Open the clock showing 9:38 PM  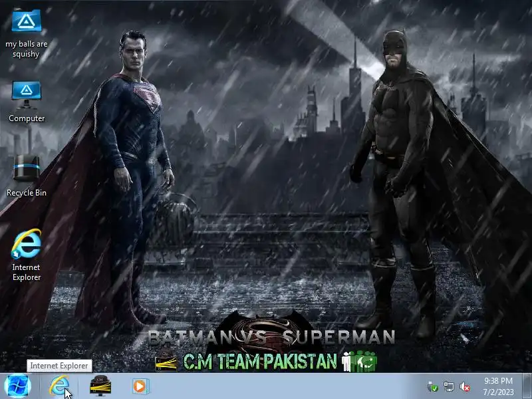point(498,380)
